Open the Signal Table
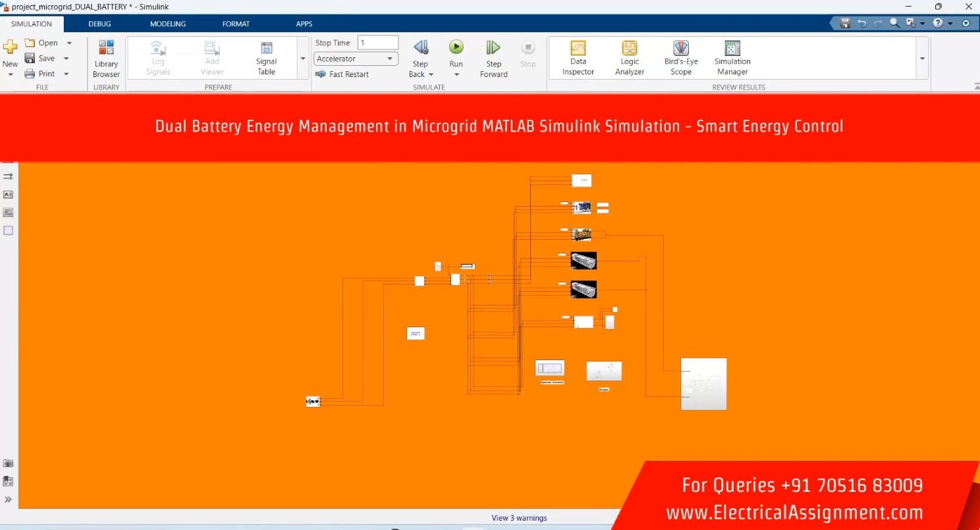Image resolution: width=980 pixels, height=530 pixels. (266, 58)
